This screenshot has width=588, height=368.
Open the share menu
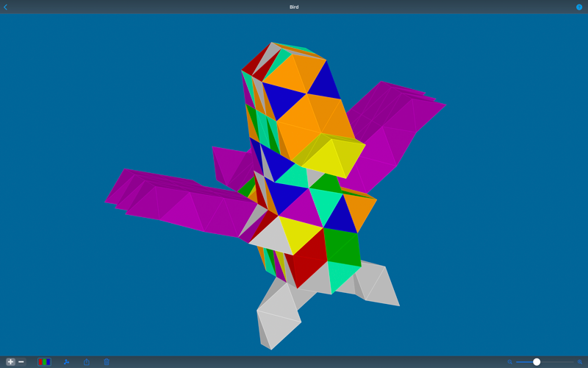[87, 362]
